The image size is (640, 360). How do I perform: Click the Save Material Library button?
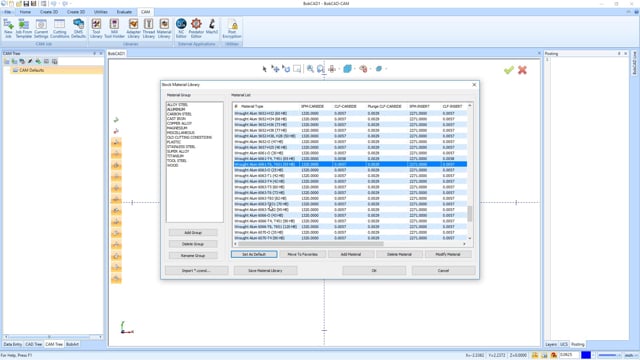[265, 271]
